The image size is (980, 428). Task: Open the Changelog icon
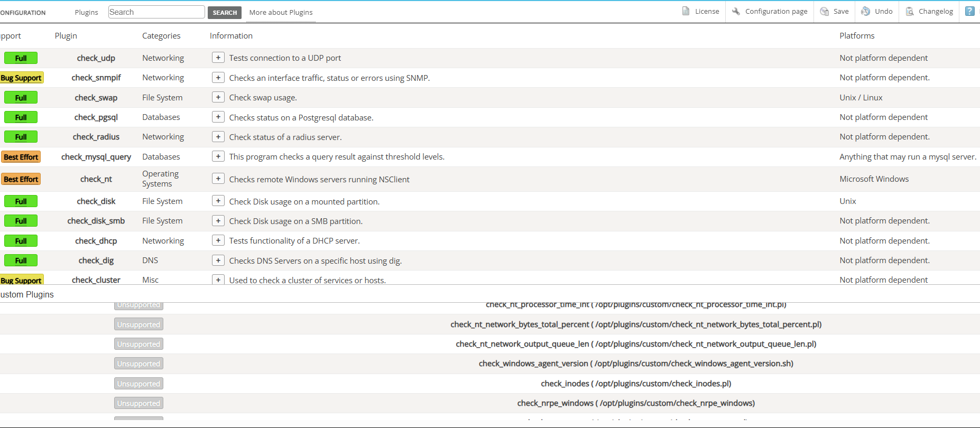pyautogui.click(x=910, y=11)
